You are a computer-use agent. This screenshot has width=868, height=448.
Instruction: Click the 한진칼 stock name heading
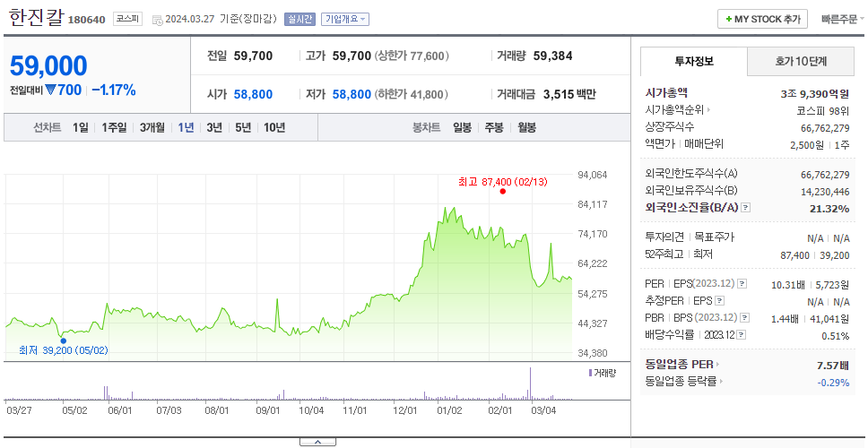[x=37, y=17]
